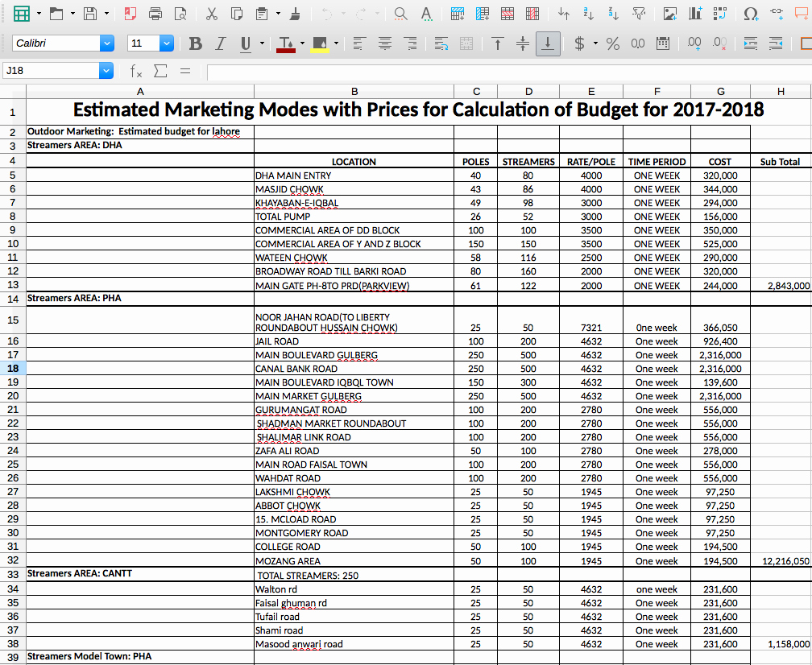Toggle Align Bottom button
Viewport: 812px width, 665px height.
[548, 43]
